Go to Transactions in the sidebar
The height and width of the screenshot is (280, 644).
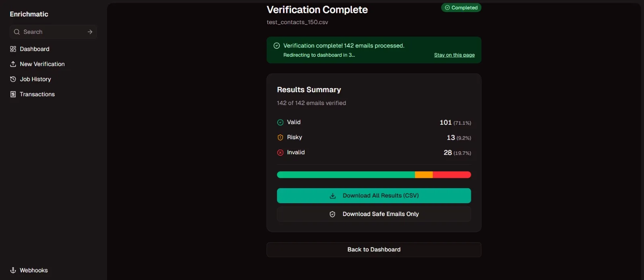click(37, 94)
